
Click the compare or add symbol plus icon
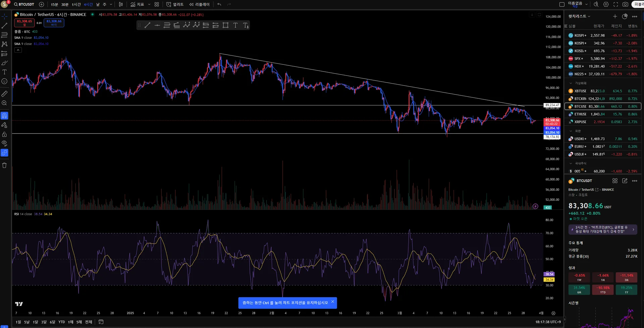(x=42, y=4)
